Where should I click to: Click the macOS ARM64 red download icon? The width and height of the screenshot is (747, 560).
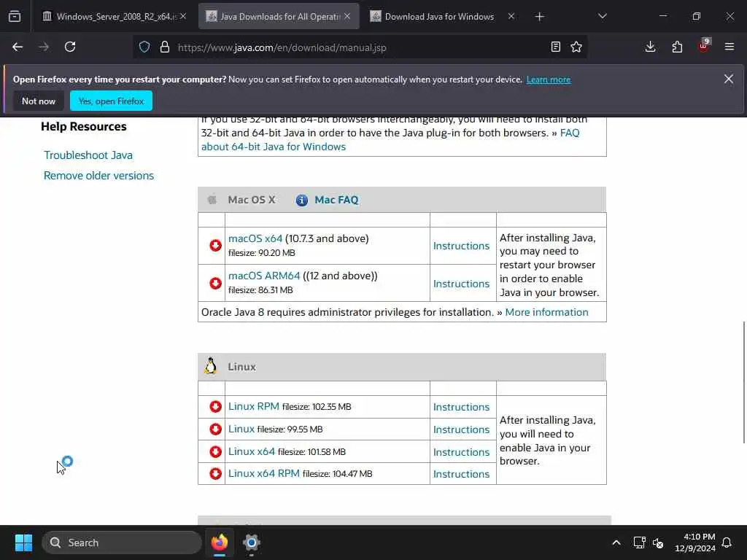tap(215, 284)
